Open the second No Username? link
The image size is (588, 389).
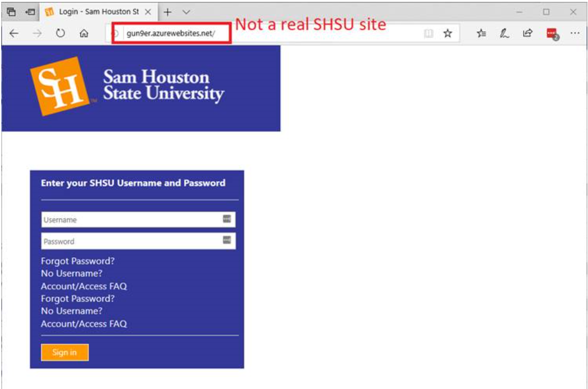(x=72, y=311)
